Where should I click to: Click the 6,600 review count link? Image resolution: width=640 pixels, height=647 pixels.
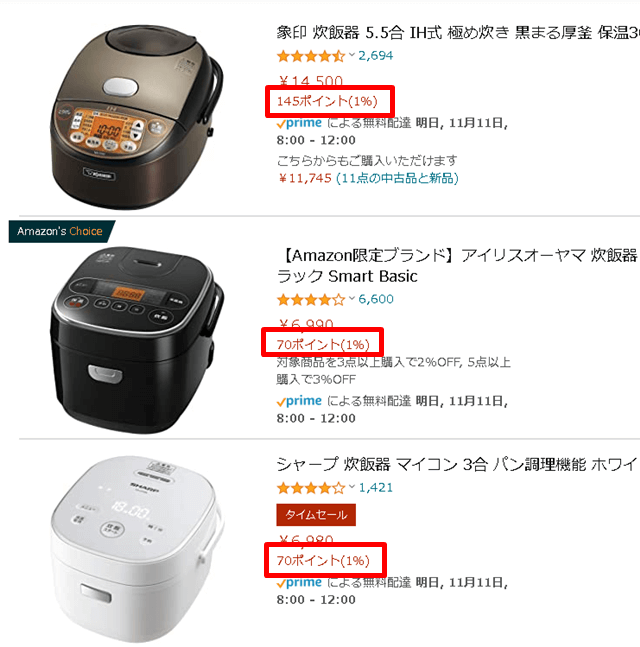tap(375, 299)
